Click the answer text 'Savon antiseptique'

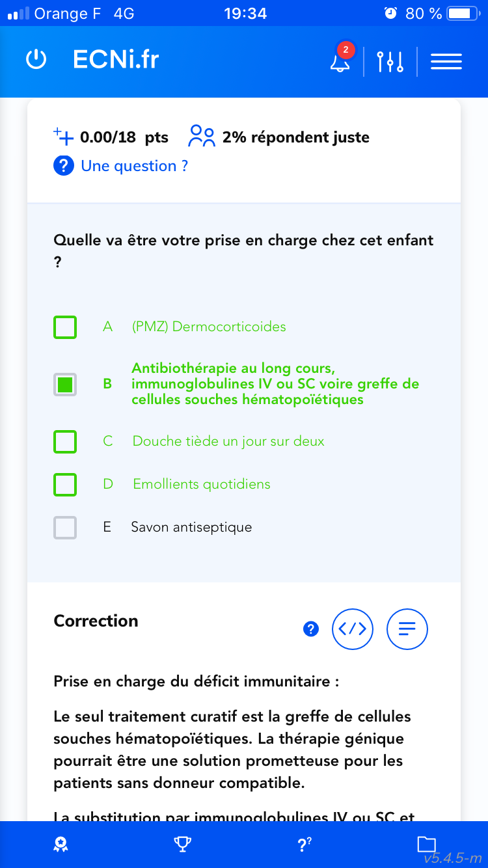pyautogui.click(x=191, y=527)
